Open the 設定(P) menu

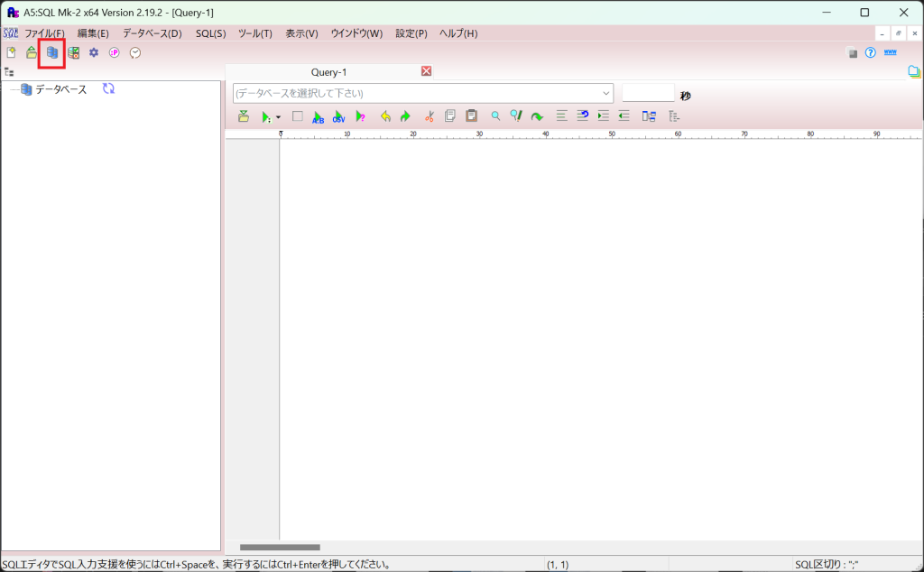tap(411, 33)
